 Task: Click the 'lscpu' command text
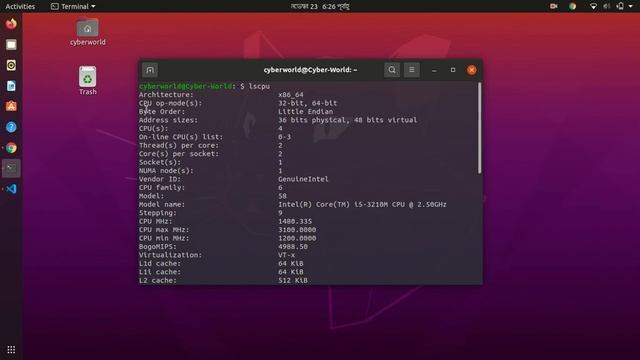(259, 86)
